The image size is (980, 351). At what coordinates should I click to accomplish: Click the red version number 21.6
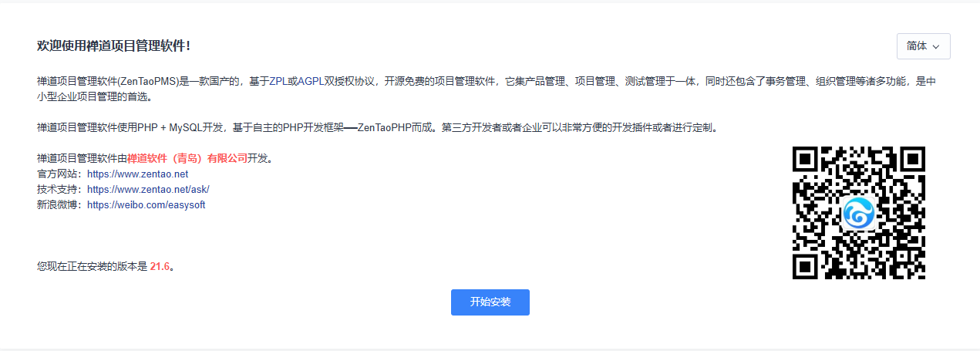159,267
